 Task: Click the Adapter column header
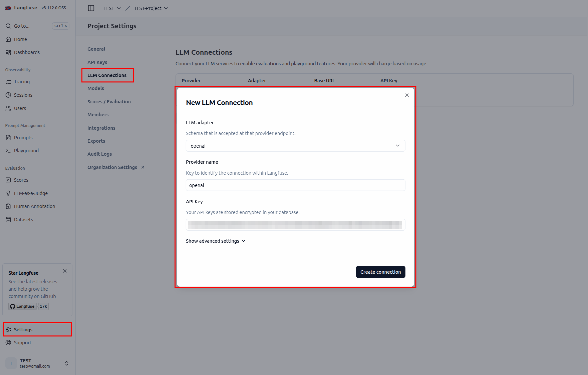tap(257, 81)
